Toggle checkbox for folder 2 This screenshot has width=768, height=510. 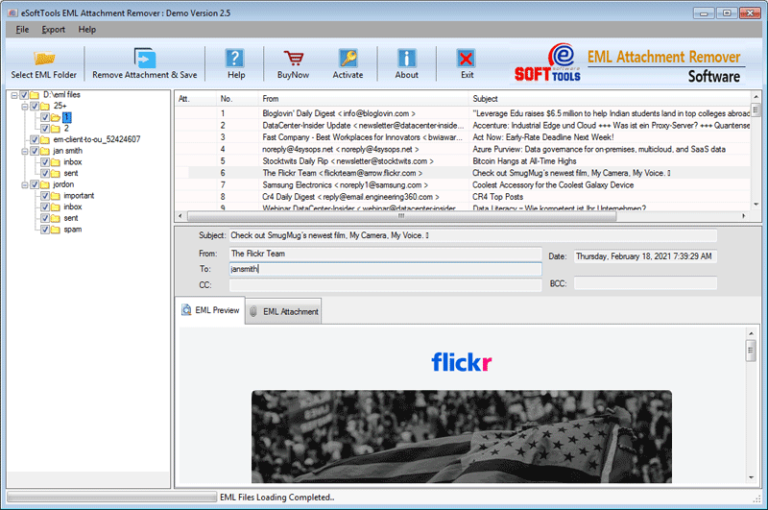pos(45,128)
